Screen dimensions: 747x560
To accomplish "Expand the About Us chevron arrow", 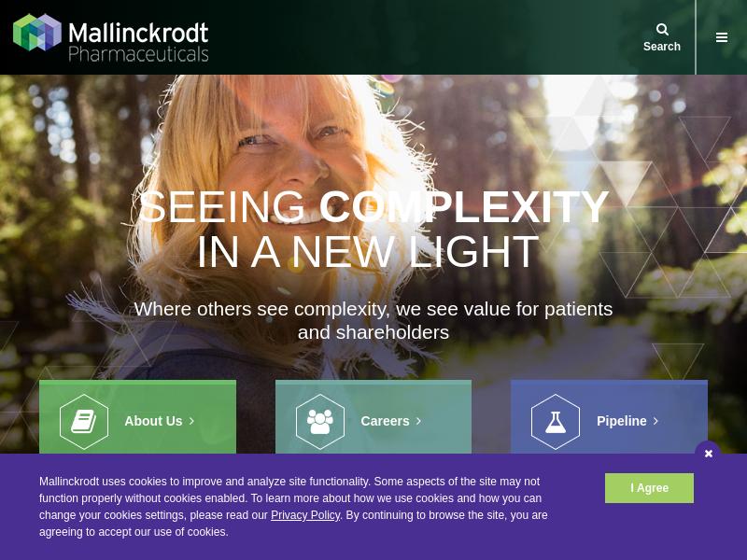I will 191,421.
